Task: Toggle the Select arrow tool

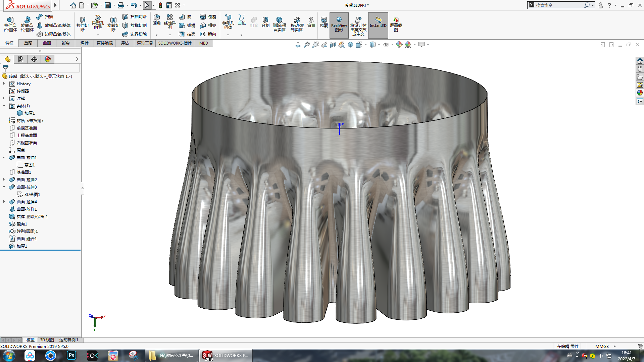Action: (x=147, y=5)
